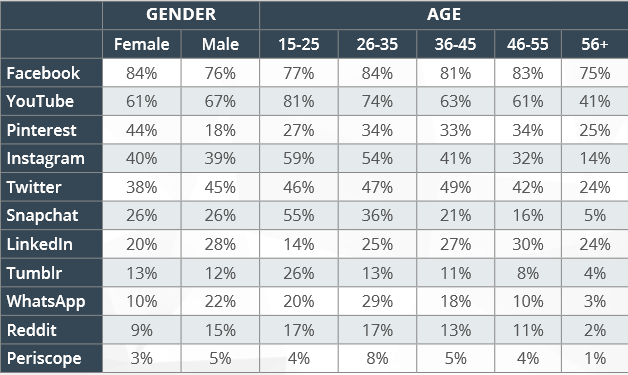Click the 56+ age column header
This screenshot has height=375, width=628.
(x=595, y=44)
